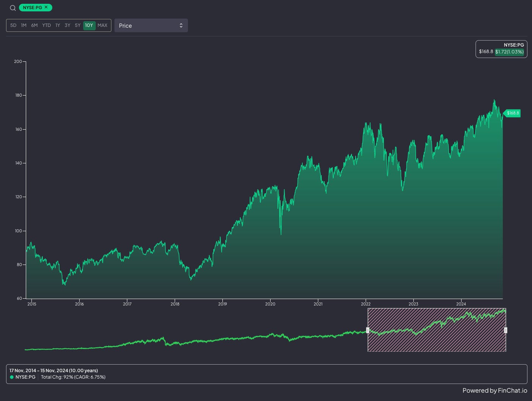Viewport: 532px width, 401px height.
Task: Select the 3Y time range
Action: click(x=67, y=25)
